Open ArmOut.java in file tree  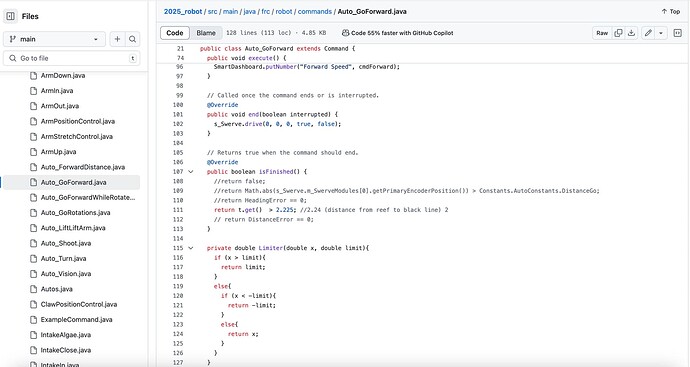point(60,106)
